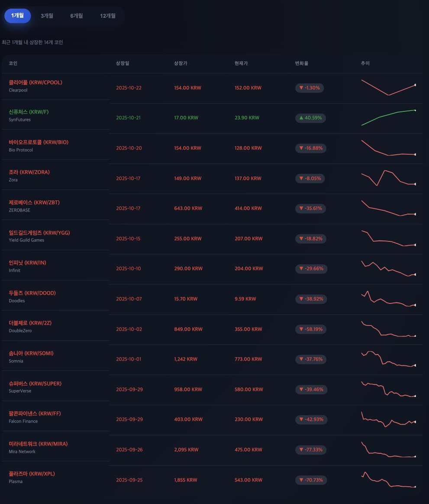Click the -1.30% change badge
Viewport: 429px width, 504px height.
[310, 88]
